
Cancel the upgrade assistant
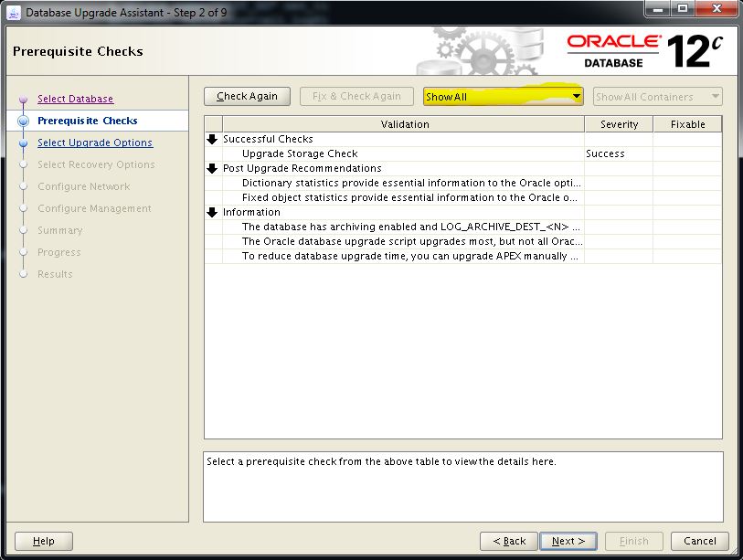pos(699,541)
